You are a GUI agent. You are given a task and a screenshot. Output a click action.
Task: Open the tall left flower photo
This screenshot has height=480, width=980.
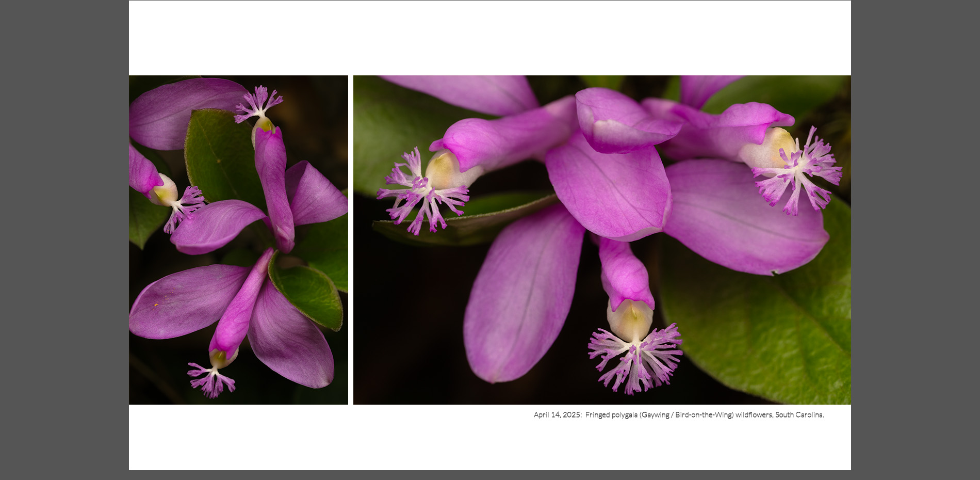[x=238, y=239]
